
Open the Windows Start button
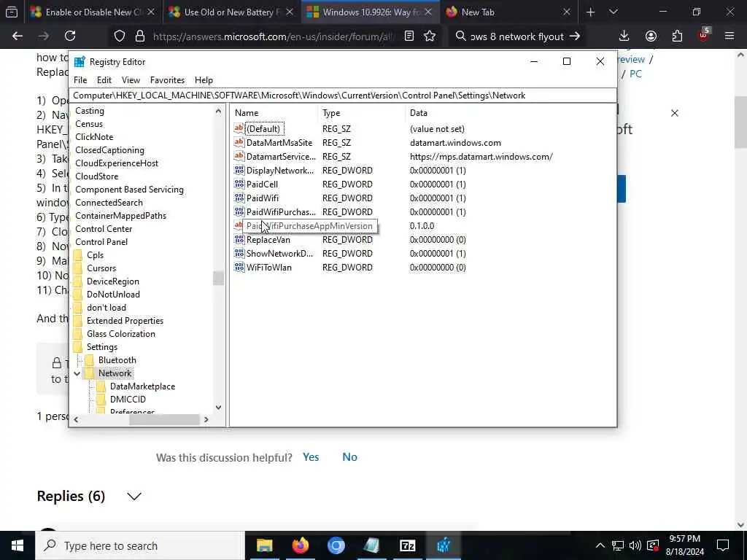pos(18,545)
